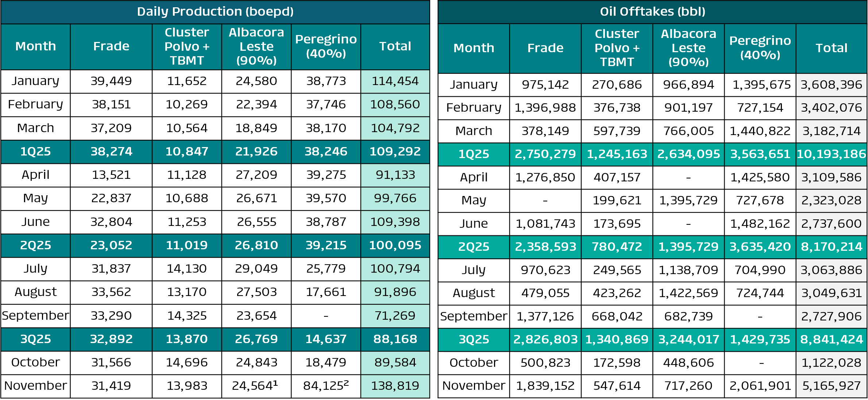Click October Cluster Polvo production 14,696

[186, 362]
